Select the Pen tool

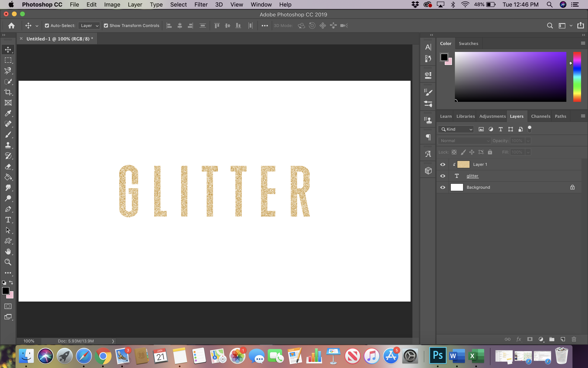[8, 209]
